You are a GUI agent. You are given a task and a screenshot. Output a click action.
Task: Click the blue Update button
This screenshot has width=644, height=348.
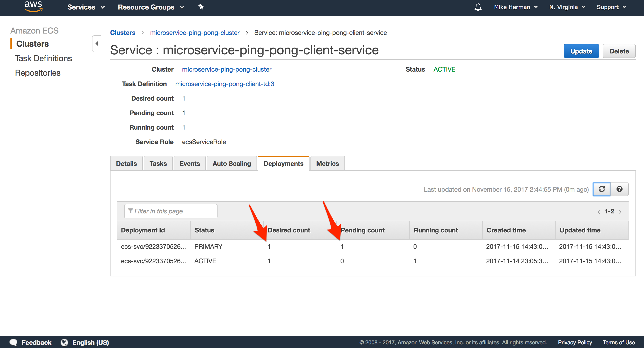581,51
